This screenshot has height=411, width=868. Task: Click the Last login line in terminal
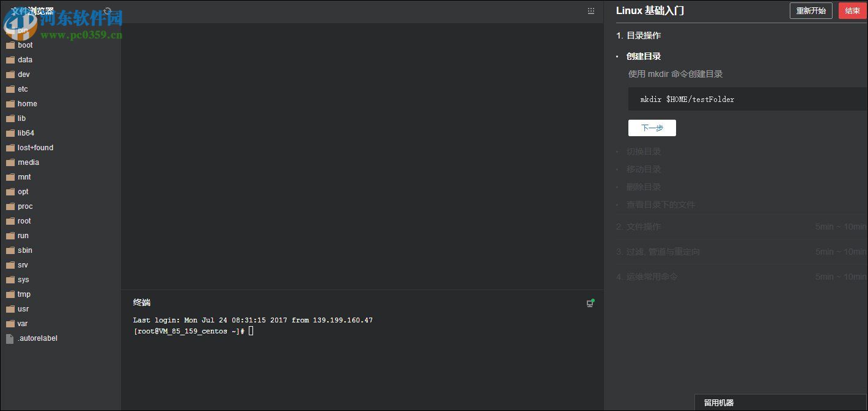(252, 320)
